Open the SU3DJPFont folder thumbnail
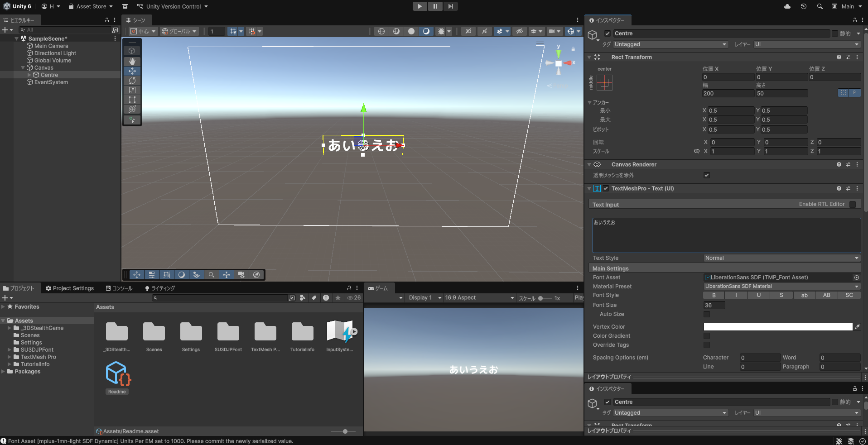Screen dimensions: 868x445 [228, 332]
